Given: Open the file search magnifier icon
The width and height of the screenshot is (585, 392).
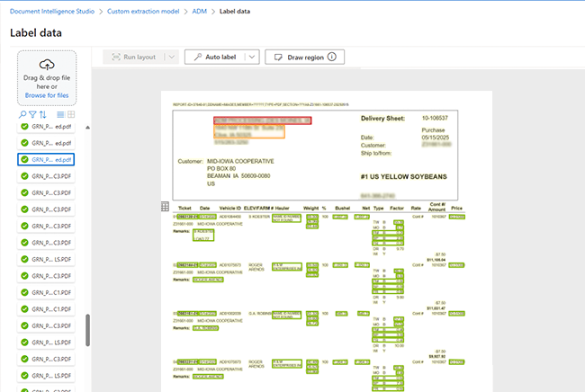Looking at the screenshot, I should (22, 114).
